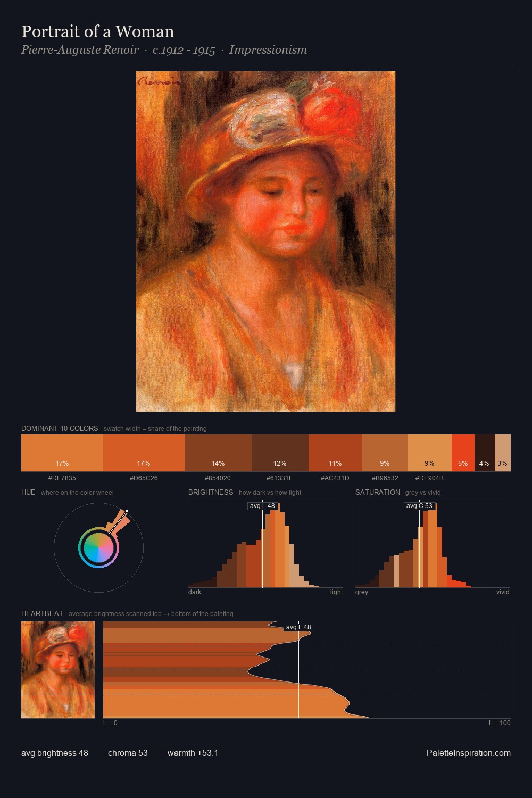The width and height of the screenshot is (532, 798).
Task: Click the '#61331E' hex code label
Action: pos(280,478)
